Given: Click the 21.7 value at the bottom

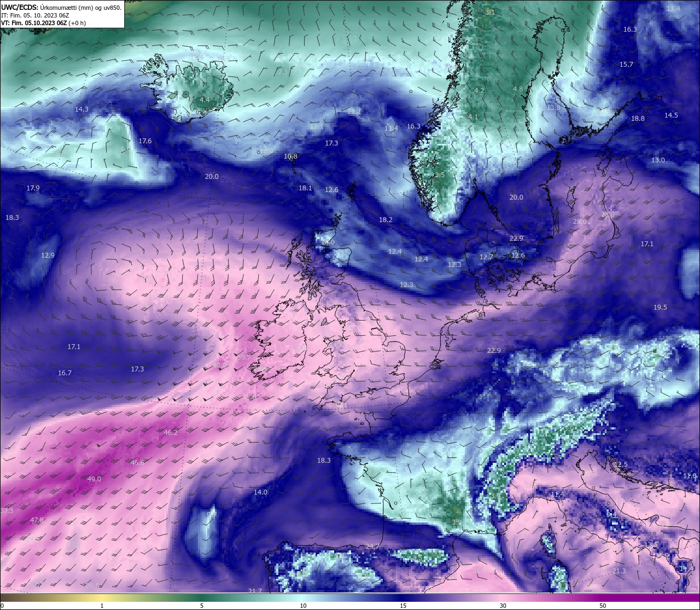Looking at the screenshot, I should (x=255, y=591).
